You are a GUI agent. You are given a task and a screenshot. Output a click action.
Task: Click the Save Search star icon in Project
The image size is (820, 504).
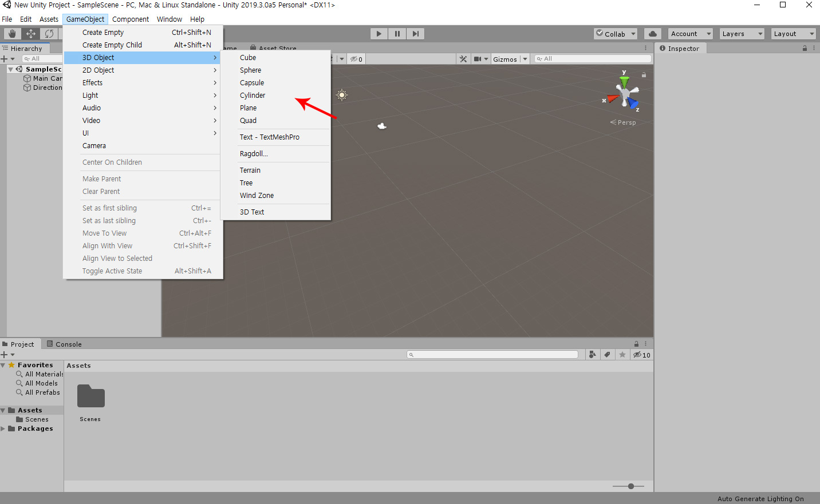point(622,355)
